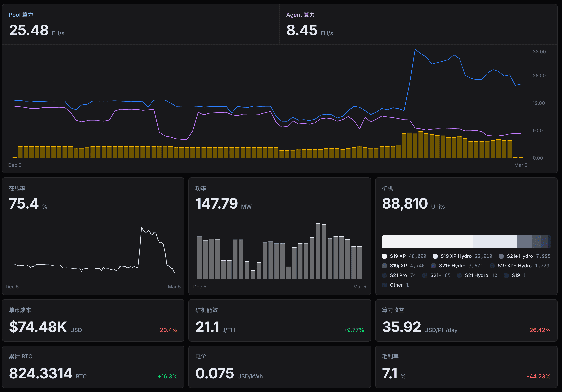The height and width of the screenshot is (392, 562).
Task: Switch to the Pool 算力 panel header
Action: click(x=21, y=15)
